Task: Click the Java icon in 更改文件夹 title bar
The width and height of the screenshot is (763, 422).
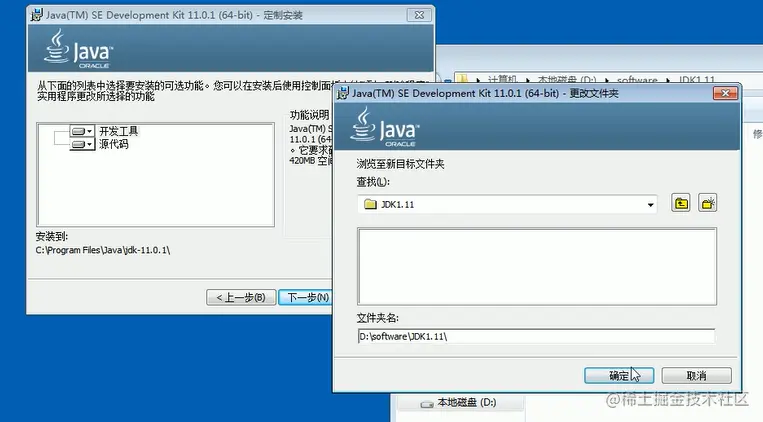Action: (x=343, y=92)
